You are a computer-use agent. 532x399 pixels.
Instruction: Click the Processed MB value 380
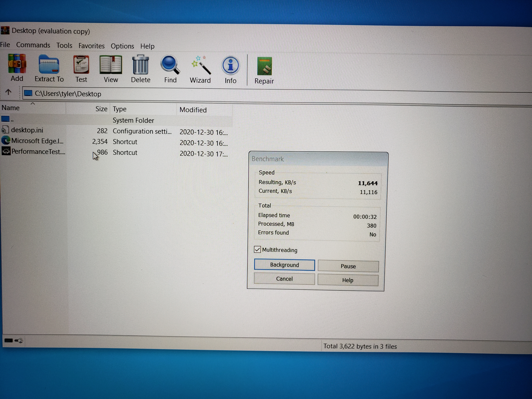pos(372,226)
